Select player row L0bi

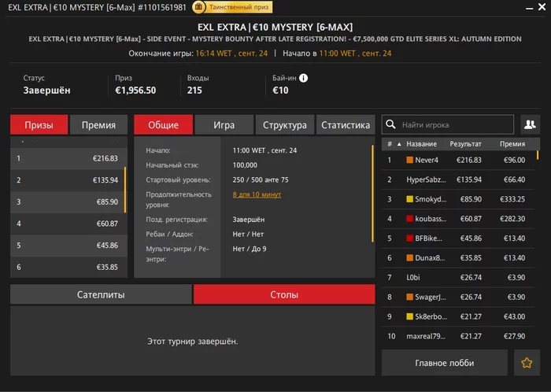pyautogui.click(x=458, y=278)
